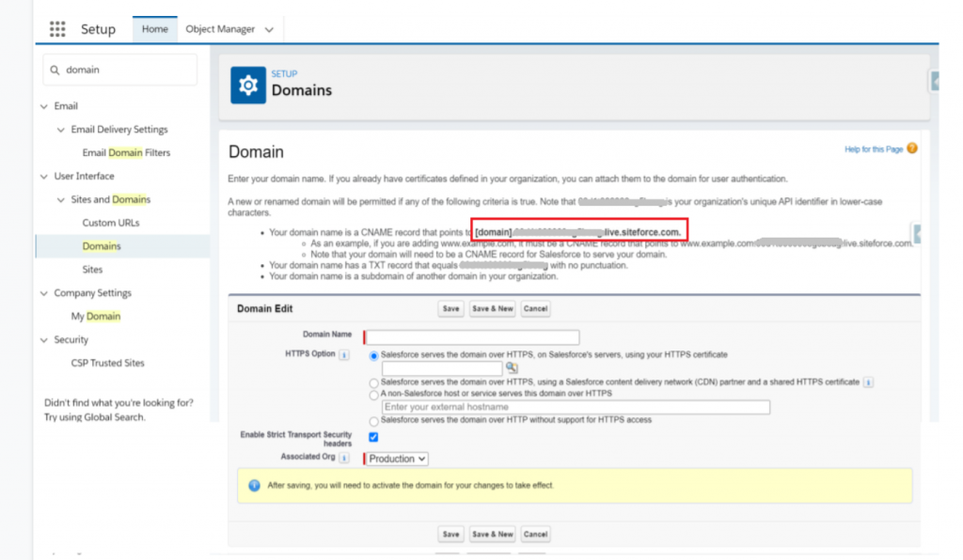Select HTTP without HTTPS support option
Viewport: 963px width, 560px height.
click(x=374, y=421)
